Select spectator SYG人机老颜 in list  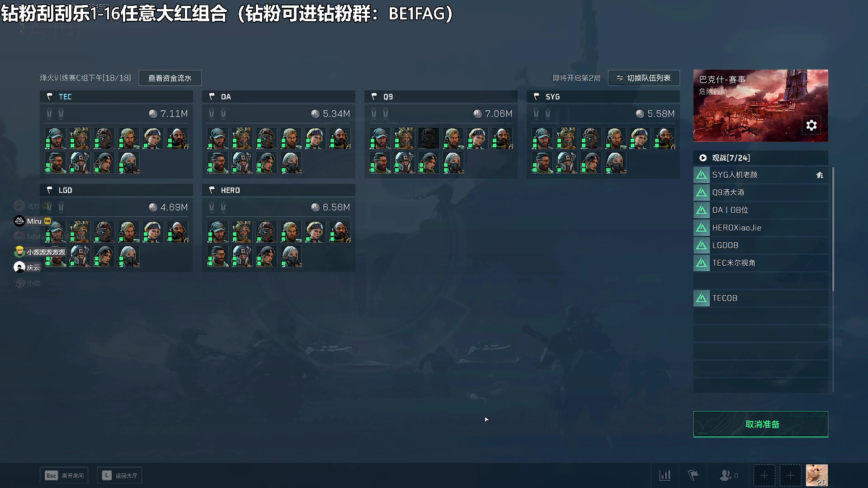tap(761, 175)
